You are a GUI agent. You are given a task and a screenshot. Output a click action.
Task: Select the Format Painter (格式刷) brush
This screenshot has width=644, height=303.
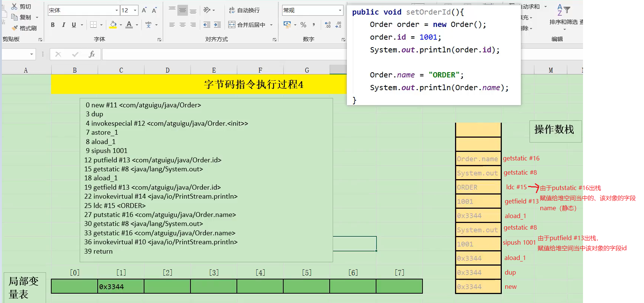[x=14, y=28]
